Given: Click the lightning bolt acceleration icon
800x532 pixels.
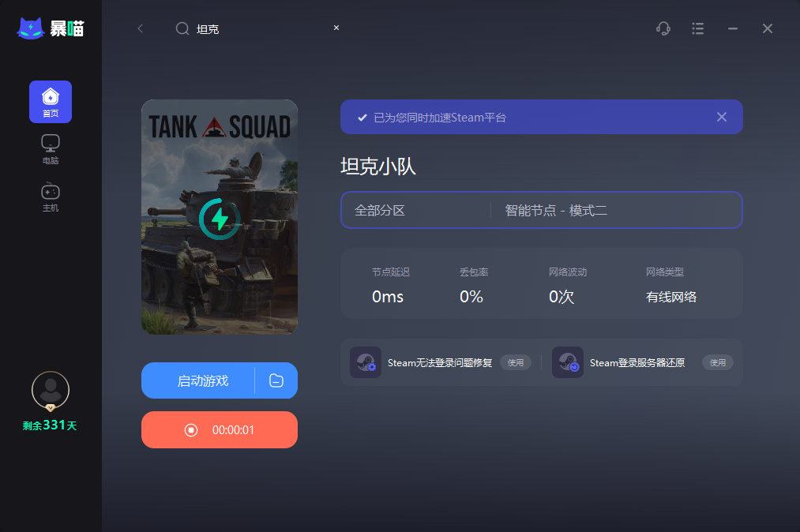Looking at the screenshot, I should pyautogui.click(x=220, y=219).
